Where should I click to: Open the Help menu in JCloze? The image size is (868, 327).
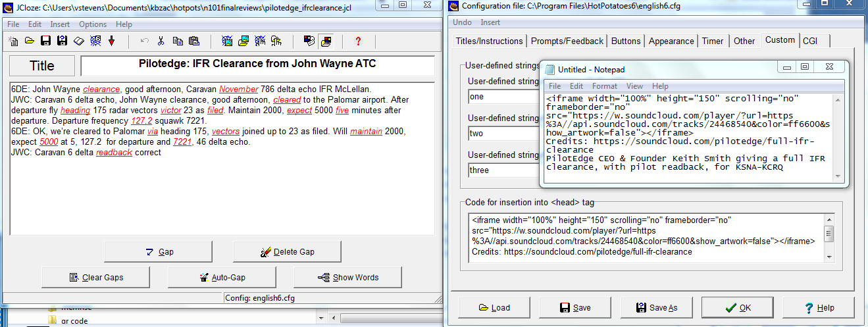[124, 24]
